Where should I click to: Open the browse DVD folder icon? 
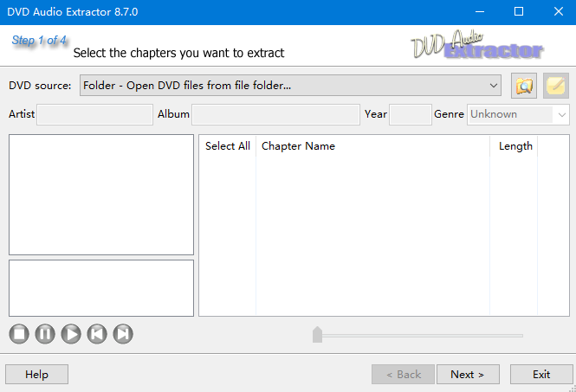524,86
